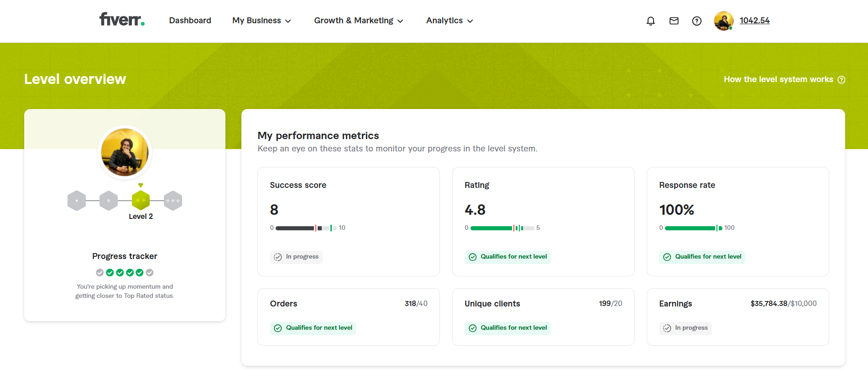Click the Response rate 100% value
868x384 pixels.
click(677, 210)
